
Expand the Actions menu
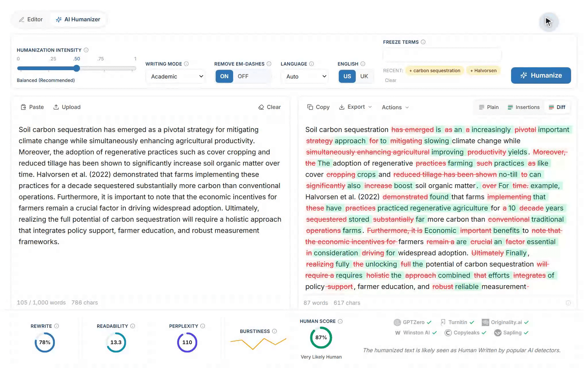[395, 107]
